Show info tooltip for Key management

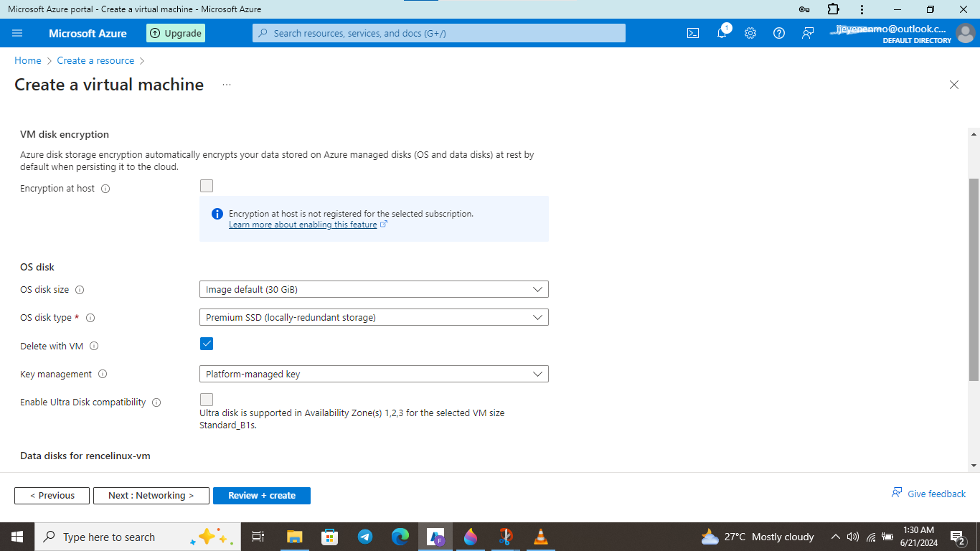pos(103,375)
